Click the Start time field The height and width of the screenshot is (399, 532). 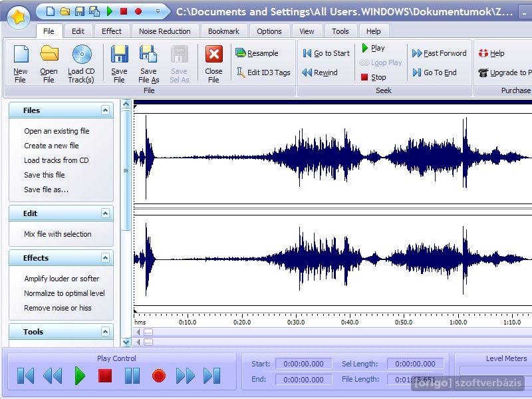(x=303, y=364)
